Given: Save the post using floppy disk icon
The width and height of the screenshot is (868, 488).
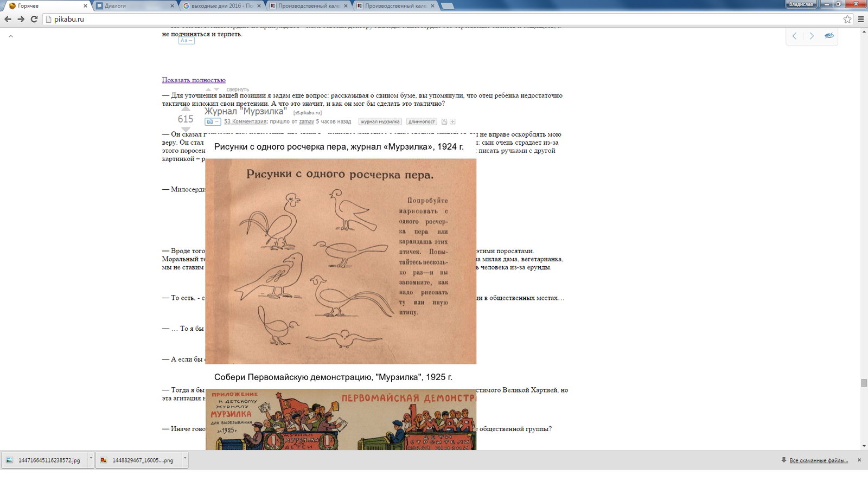Looking at the screenshot, I should [444, 122].
